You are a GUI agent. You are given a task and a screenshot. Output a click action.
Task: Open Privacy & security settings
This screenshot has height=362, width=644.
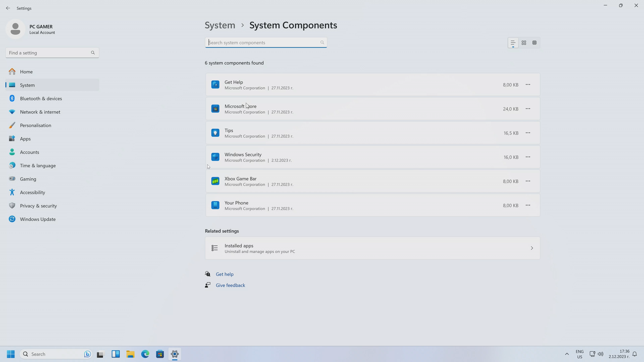coord(52,206)
